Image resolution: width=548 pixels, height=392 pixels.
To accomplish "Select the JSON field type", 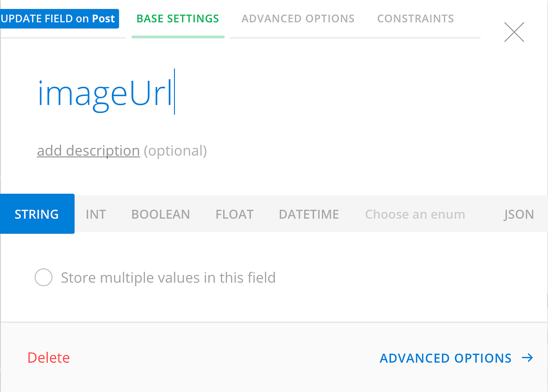I will (x=519, y=214).
